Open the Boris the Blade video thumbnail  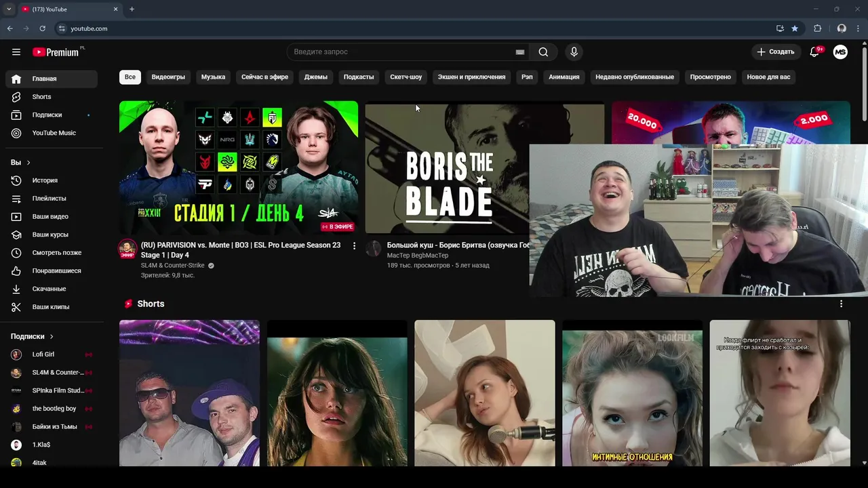[x=448, y=167]
